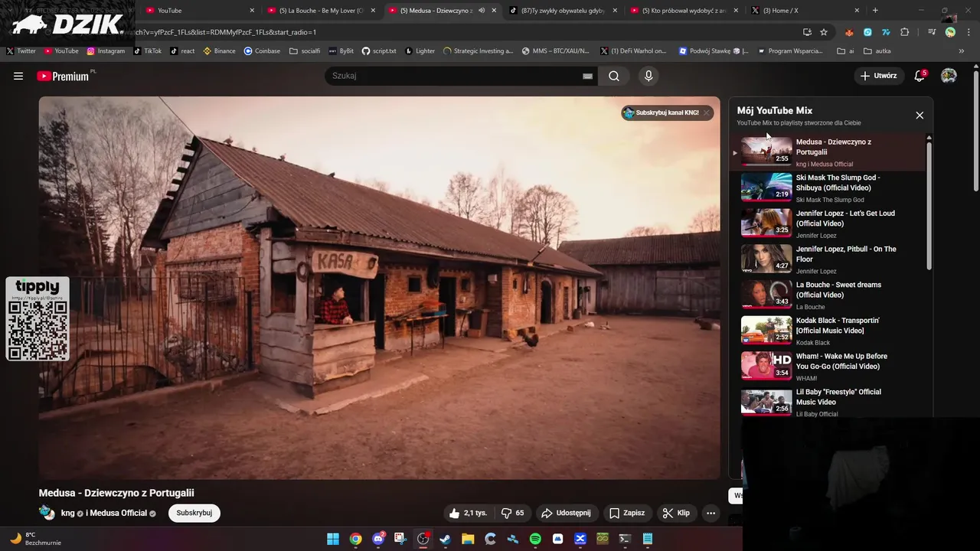Click the browser address bar
This screenshot has width=980, height=551.
459,32
